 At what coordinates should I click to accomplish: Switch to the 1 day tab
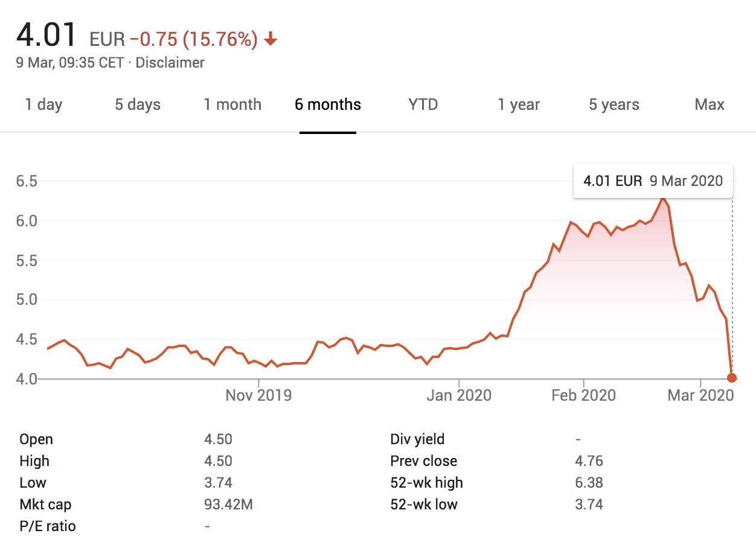(x=43, y=104)
